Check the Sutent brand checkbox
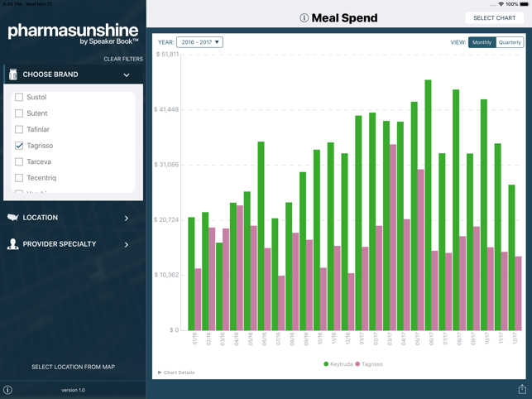The image size is (532, 399). 19,113
